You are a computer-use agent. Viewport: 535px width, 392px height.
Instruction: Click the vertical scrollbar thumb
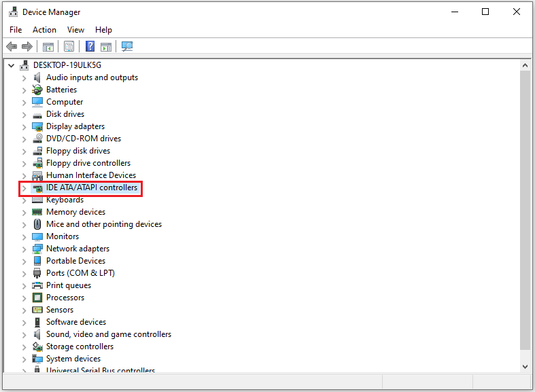point(525,210)
